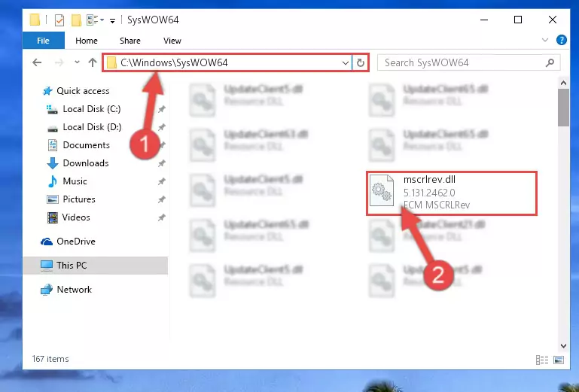This screenshot has width=579, height=392.
Task: Select the mscrlrev.dll file icon
Action: (382, 190)
